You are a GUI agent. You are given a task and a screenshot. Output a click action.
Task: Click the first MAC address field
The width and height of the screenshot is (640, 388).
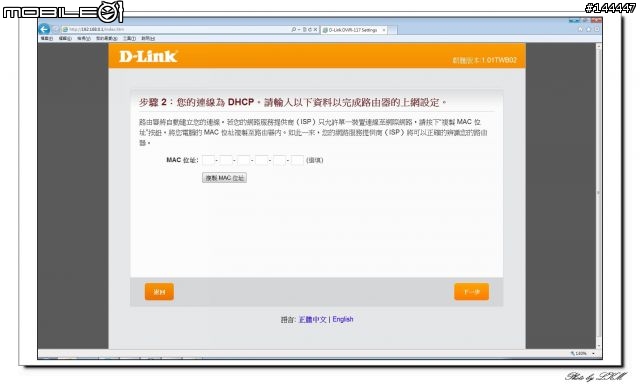[208, 160]
